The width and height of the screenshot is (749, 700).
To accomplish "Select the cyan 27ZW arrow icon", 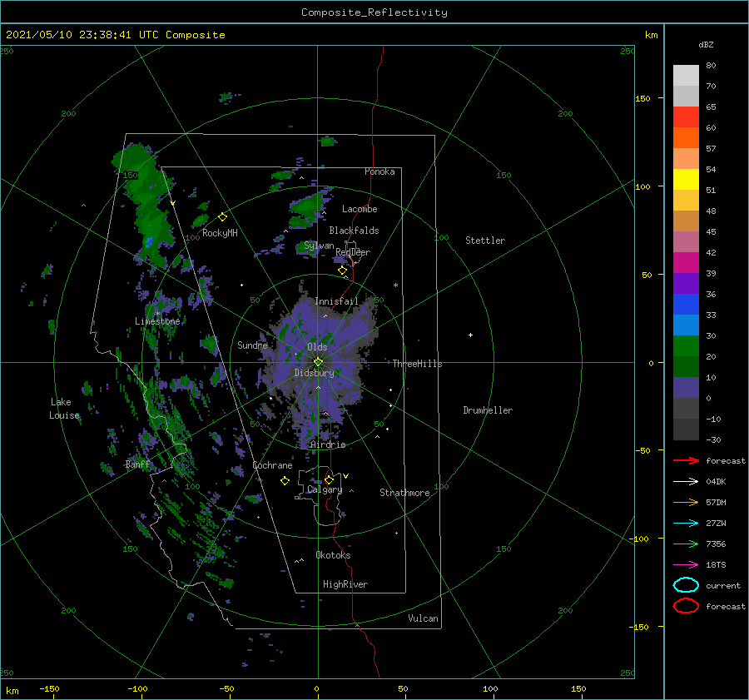I will pos(686,524).
